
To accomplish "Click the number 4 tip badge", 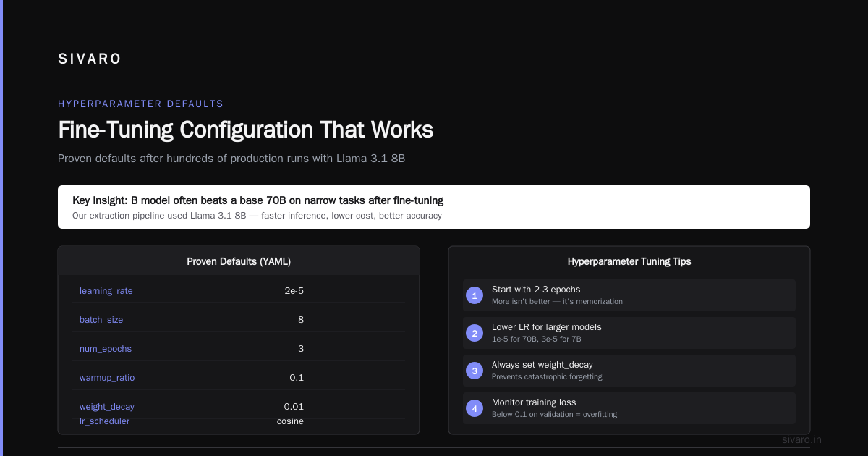I will 475,408.
